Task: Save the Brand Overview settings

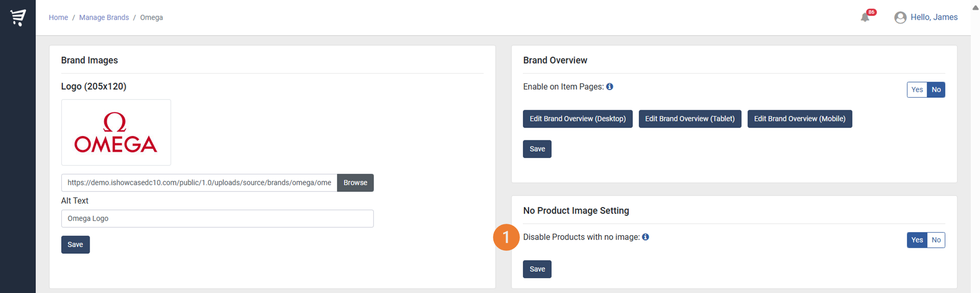Action: click(x=537, y=149)
